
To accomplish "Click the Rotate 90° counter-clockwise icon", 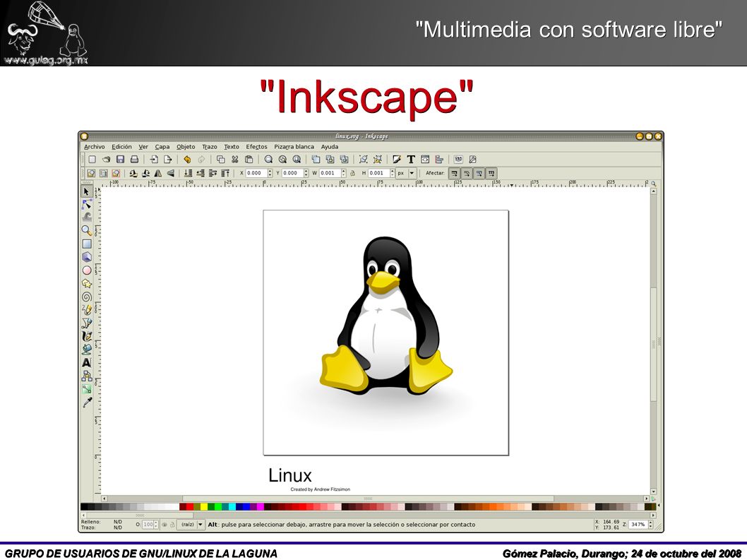I will coord(134,173).
